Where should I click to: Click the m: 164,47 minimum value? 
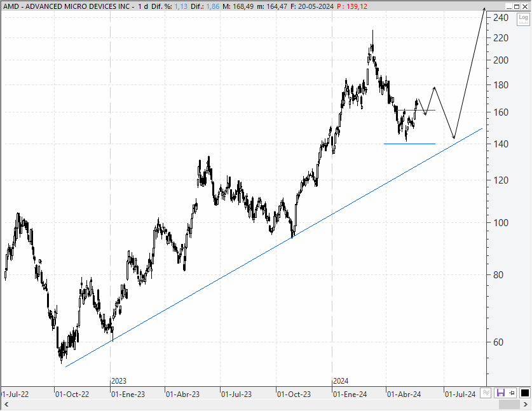tap(272, 6)
